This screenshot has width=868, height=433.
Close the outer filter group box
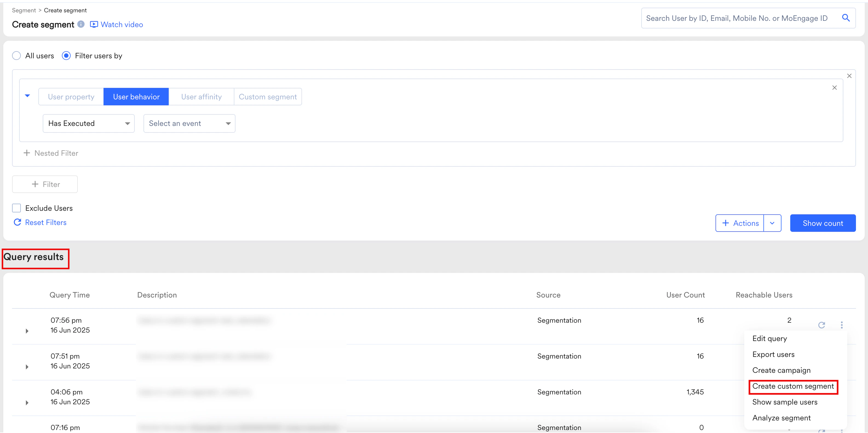[849, 76]
